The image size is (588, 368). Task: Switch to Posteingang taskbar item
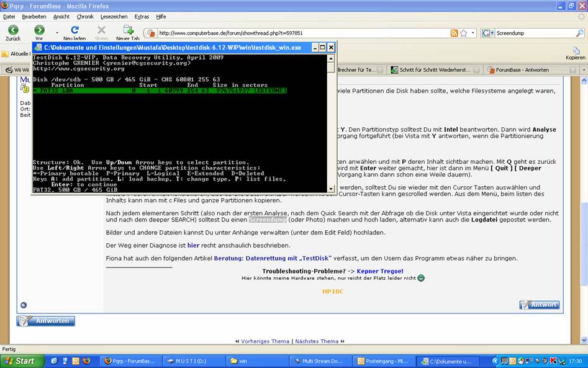coord(384,361)
